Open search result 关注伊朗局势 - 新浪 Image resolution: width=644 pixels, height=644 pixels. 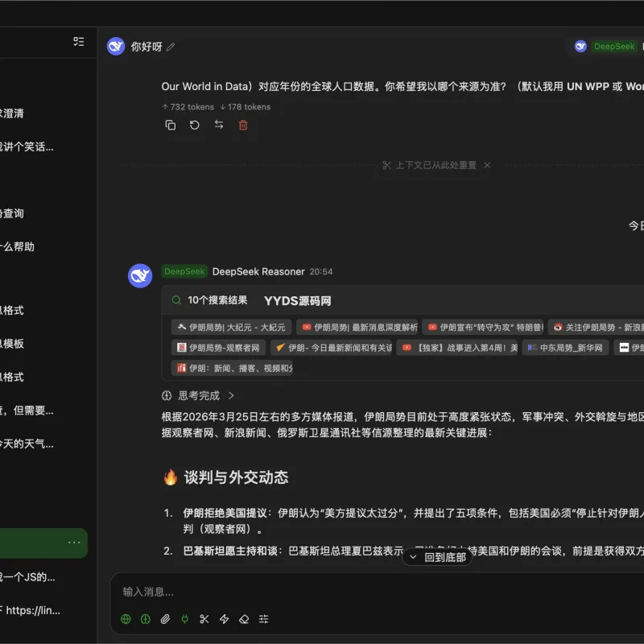coord(596,328)
